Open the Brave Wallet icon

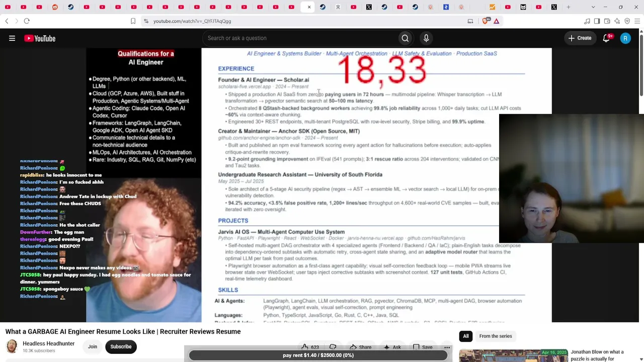tap(607, 21)
